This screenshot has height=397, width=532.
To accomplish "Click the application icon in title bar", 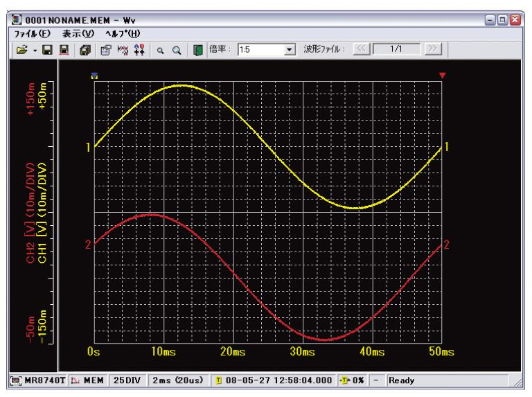I will click(x=17, y=19).
